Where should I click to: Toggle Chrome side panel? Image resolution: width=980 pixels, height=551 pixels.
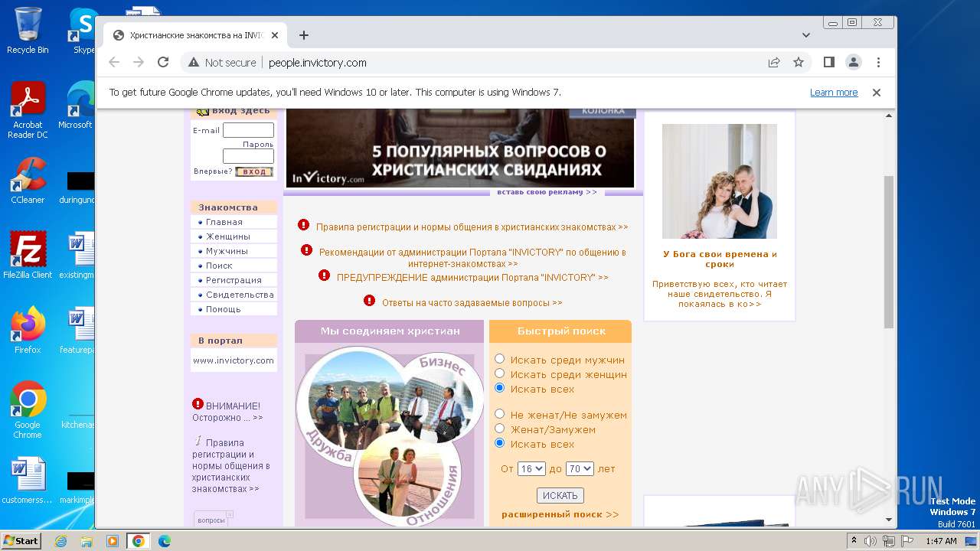point(829,63)
